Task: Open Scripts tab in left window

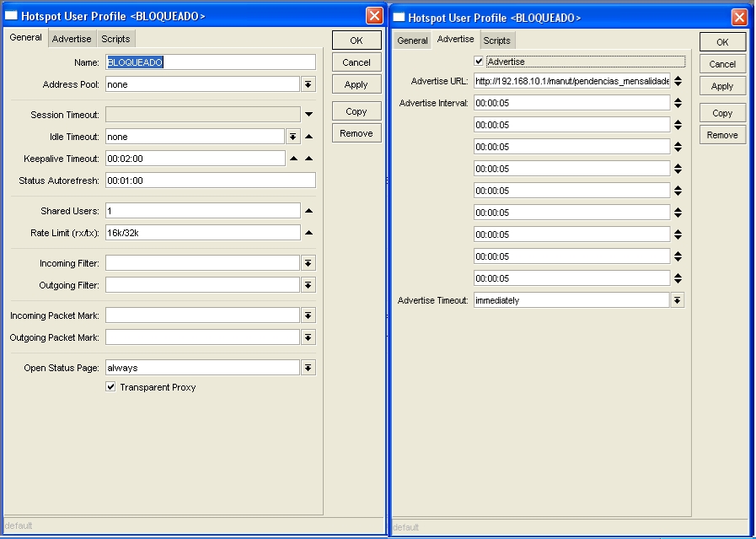Action: tap(115, 39)
